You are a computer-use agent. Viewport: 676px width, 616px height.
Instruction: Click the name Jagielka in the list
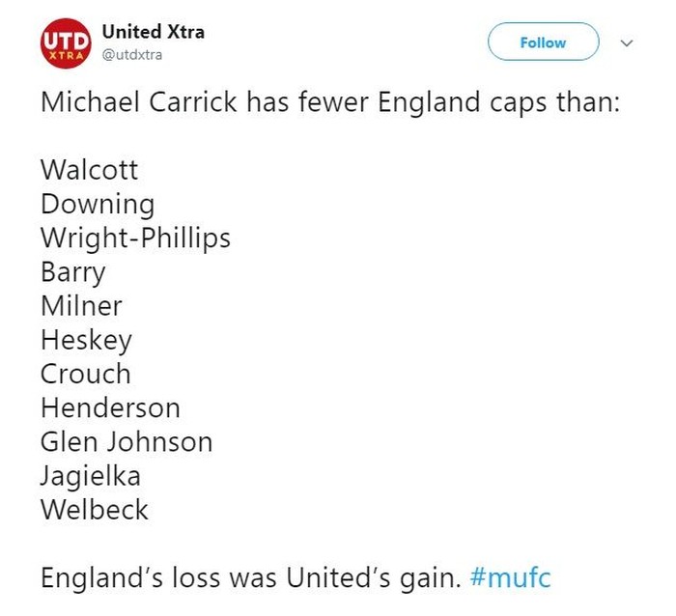click(90, 475)
